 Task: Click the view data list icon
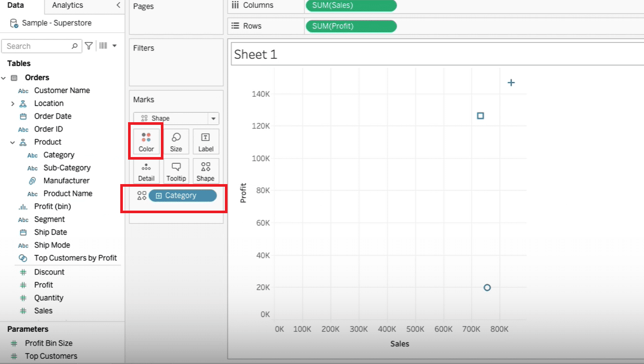(x=103, y=46)
